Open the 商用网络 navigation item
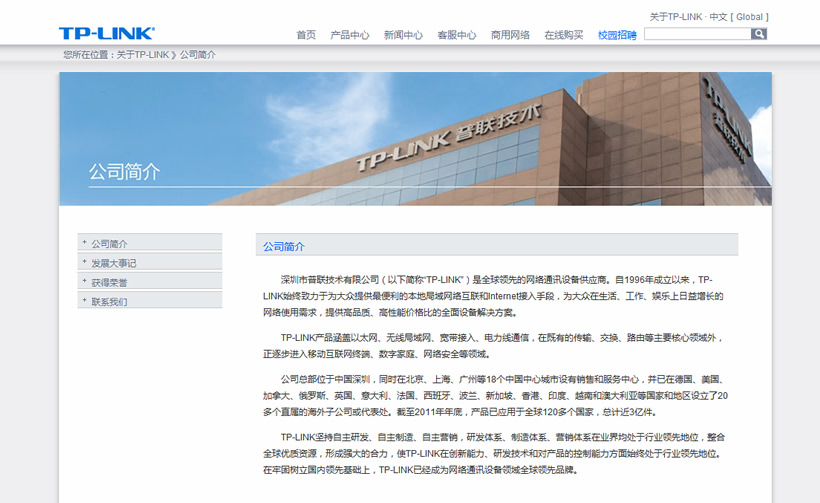 [x=510, y=35]
